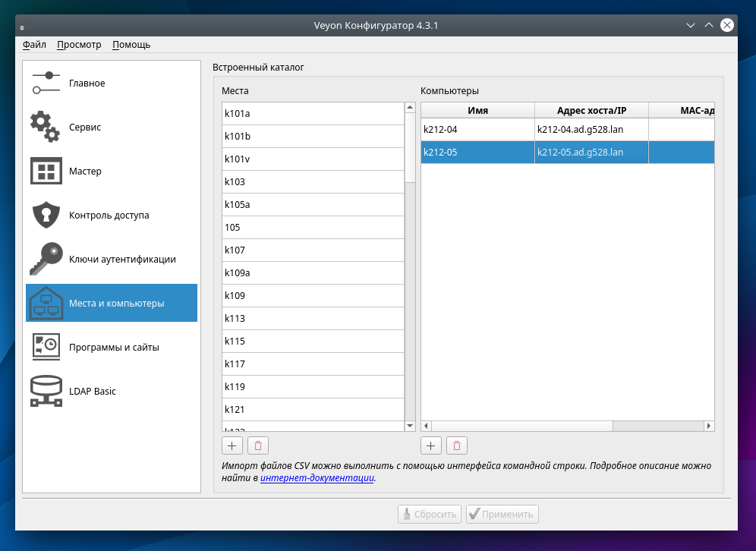Select computer name k212-04
The image size is (756, 551).
pos(477,130)
